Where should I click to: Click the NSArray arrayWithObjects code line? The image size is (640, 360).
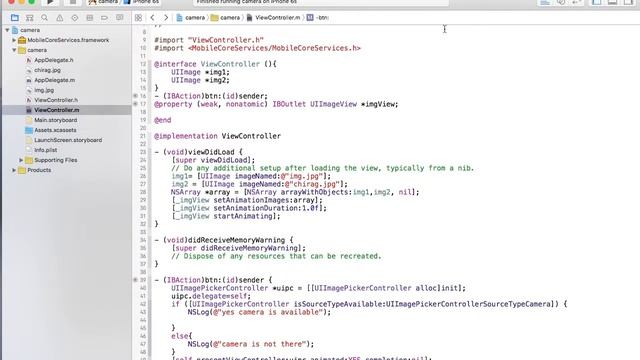click(295, 192)
